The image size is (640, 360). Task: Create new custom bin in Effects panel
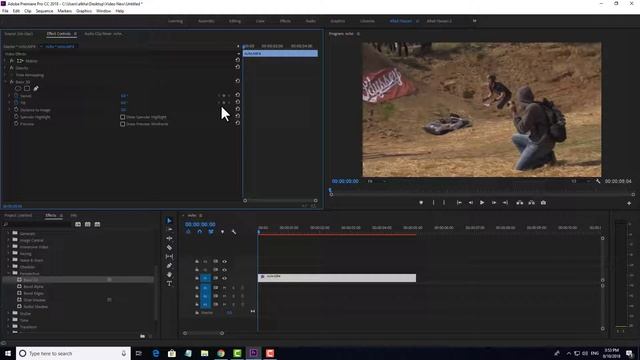click(142, 336)
